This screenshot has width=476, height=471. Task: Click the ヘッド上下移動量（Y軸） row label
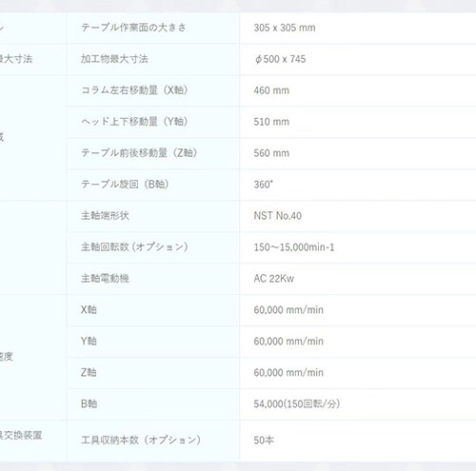(134, 122)
